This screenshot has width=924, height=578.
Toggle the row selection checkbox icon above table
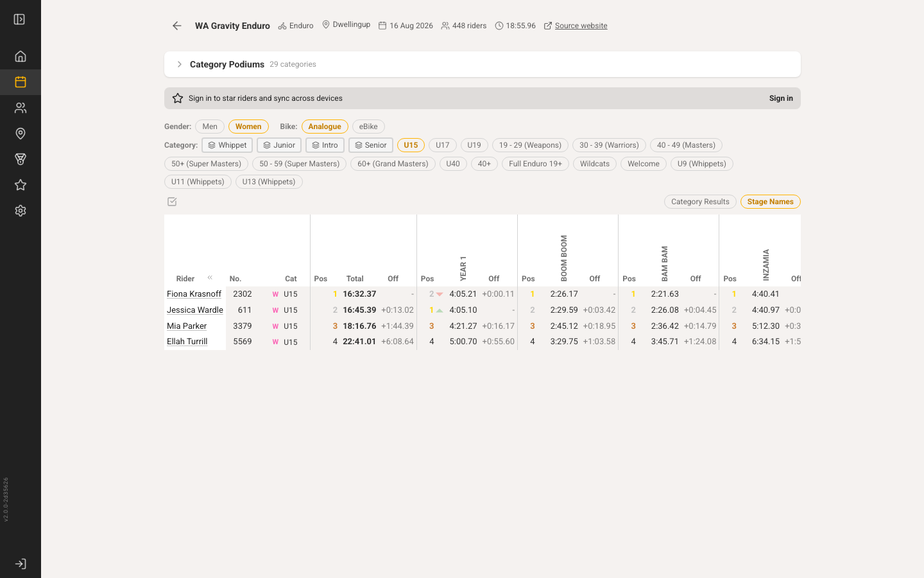tap(172, 202)
